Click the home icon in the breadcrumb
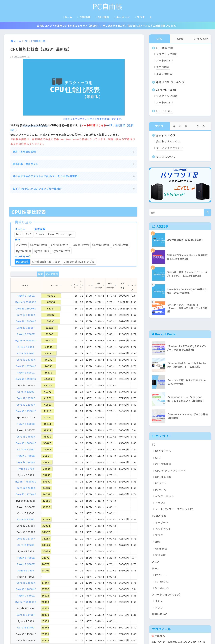215x644 pixels. [12, 41]
